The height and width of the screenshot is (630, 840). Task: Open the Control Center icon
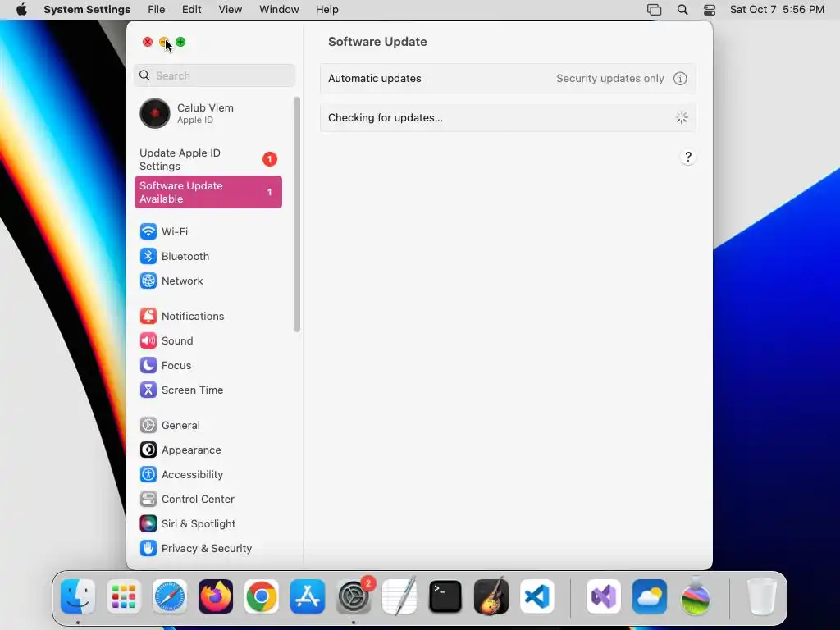click(148, 500)
